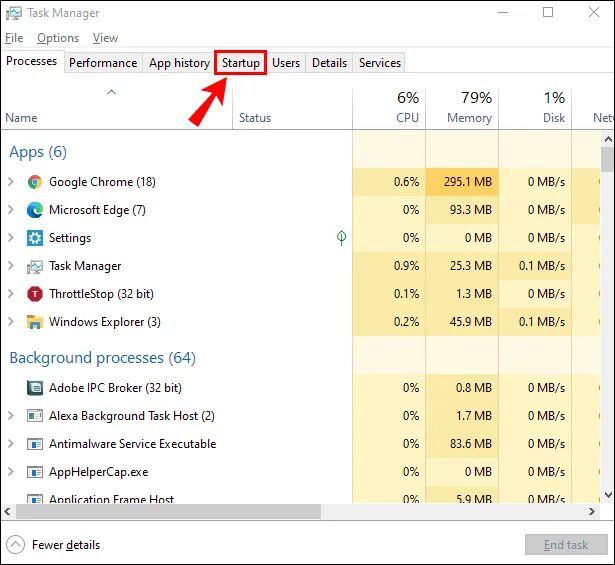
Task: Switch to the App history tab
Action: coord(179,63)
